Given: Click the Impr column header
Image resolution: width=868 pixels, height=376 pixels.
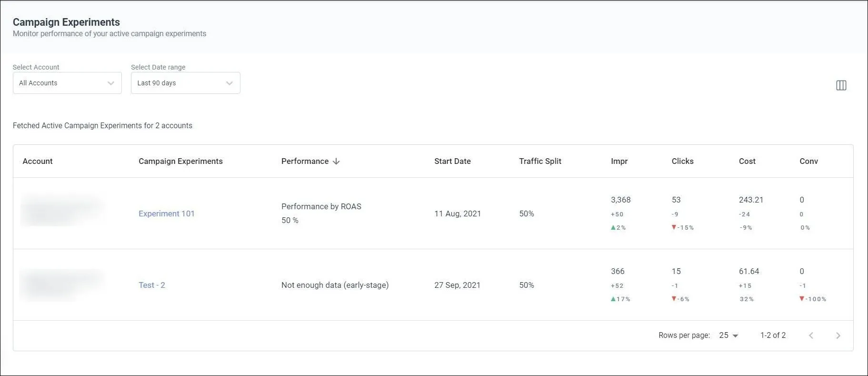Looking at the screenshot, I should click(x=619, y=161).
